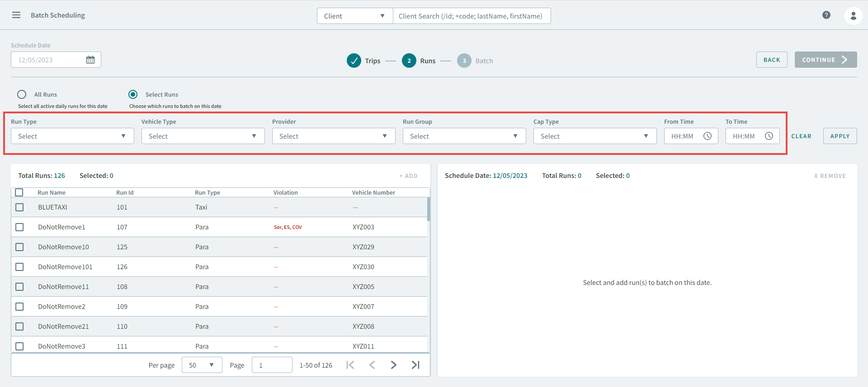Open the Vehicle Type filter dropdown
This screenshot has width=868, height=387.
[203, 136]
